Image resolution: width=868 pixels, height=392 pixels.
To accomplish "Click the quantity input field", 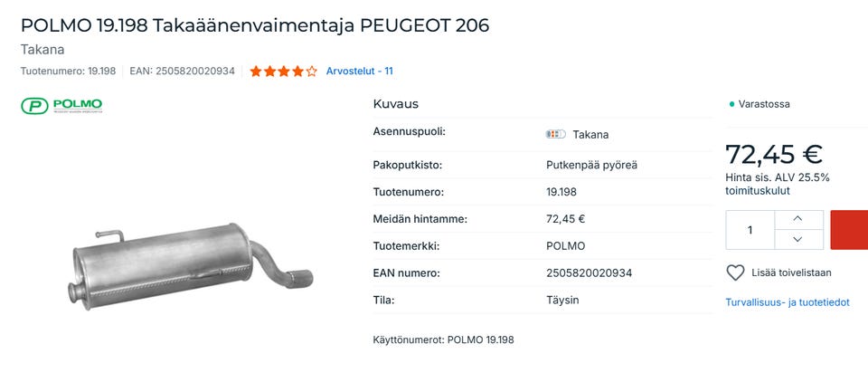I will tap(750, 230).
